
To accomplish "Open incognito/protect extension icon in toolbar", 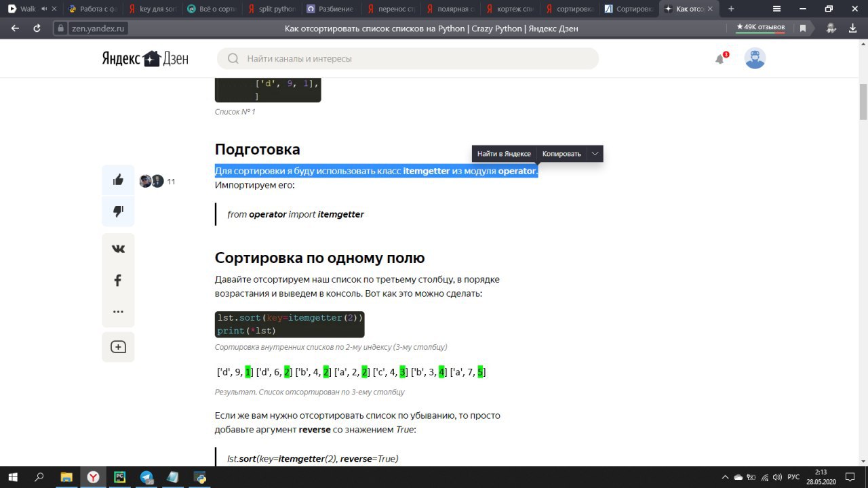I will [x=831, y=28].
